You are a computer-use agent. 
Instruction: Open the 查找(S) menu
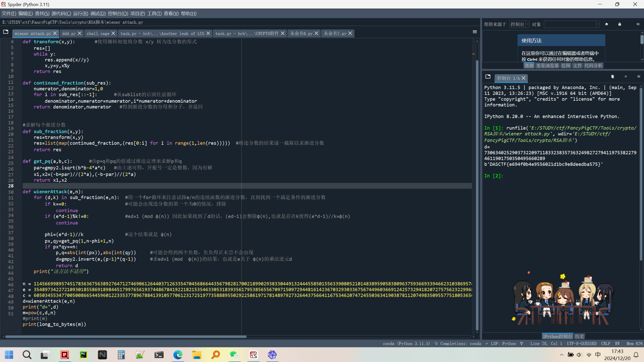(x=42, y=13)
